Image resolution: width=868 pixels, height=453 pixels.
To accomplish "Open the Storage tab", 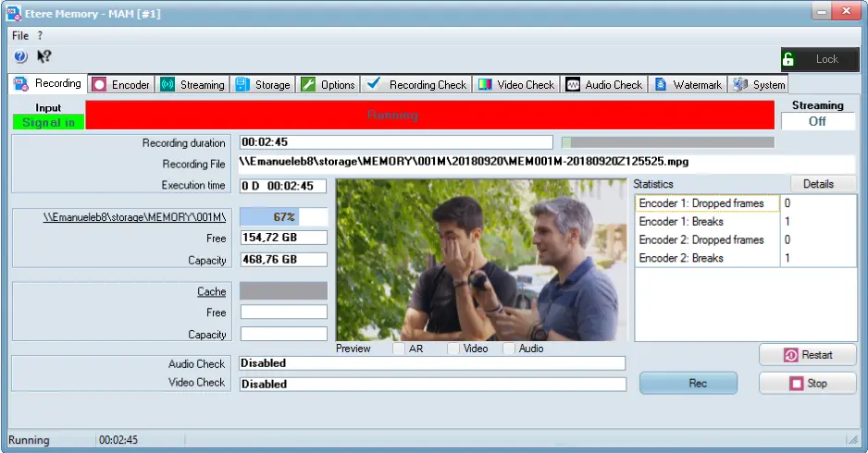I will click(263, 84).
